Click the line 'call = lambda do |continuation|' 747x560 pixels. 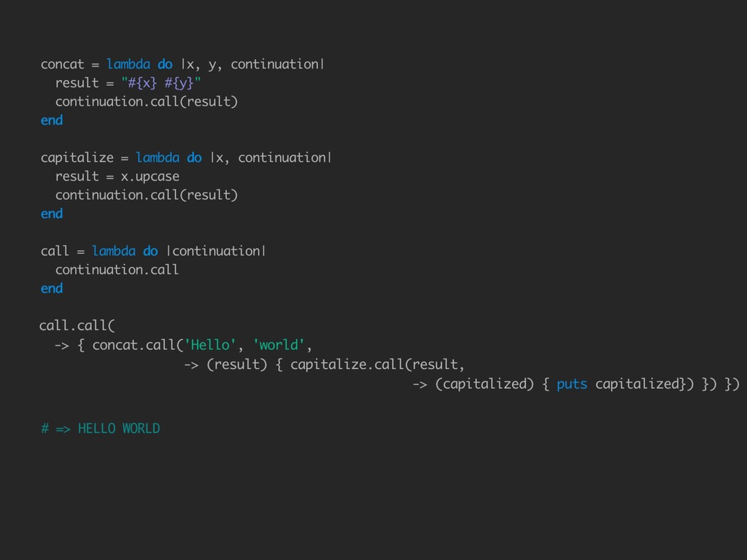[x=153, y=251]
